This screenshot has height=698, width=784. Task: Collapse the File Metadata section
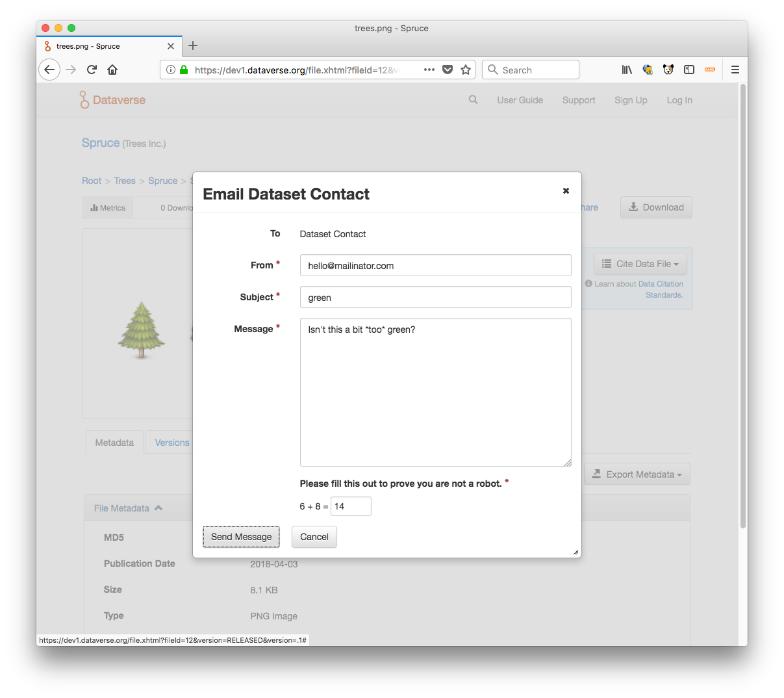128,508
